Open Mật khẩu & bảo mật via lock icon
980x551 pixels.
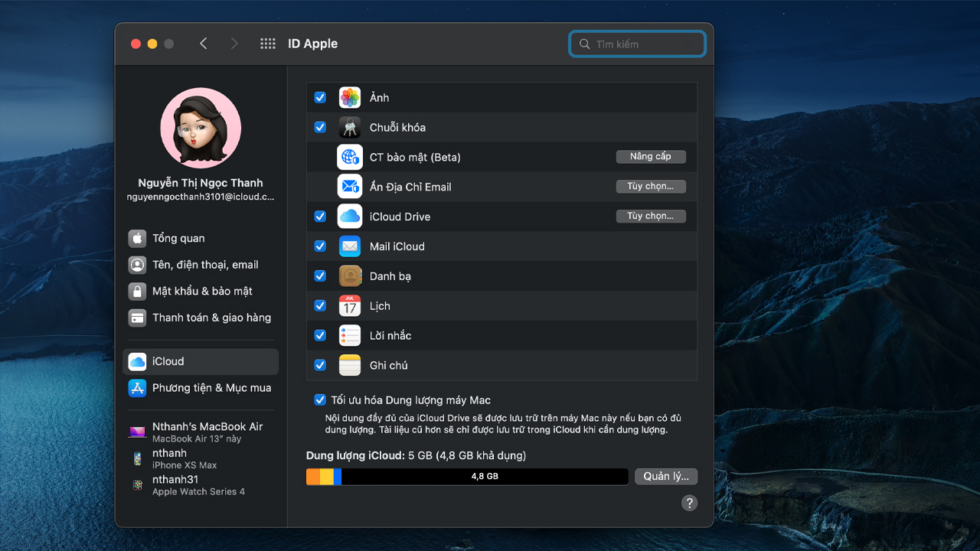[x=137, y=292]
